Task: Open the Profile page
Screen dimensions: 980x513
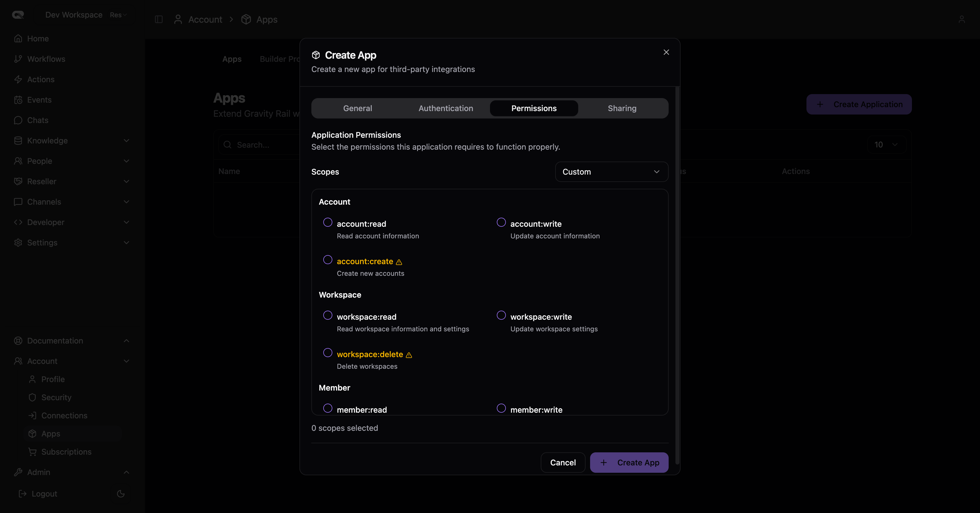Action: pyautogui.click(x=53, y=379)
